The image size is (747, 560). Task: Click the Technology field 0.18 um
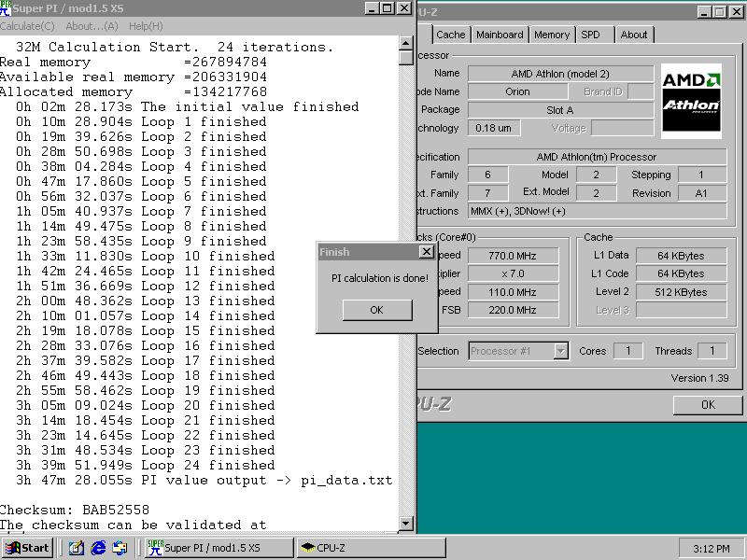494,128
